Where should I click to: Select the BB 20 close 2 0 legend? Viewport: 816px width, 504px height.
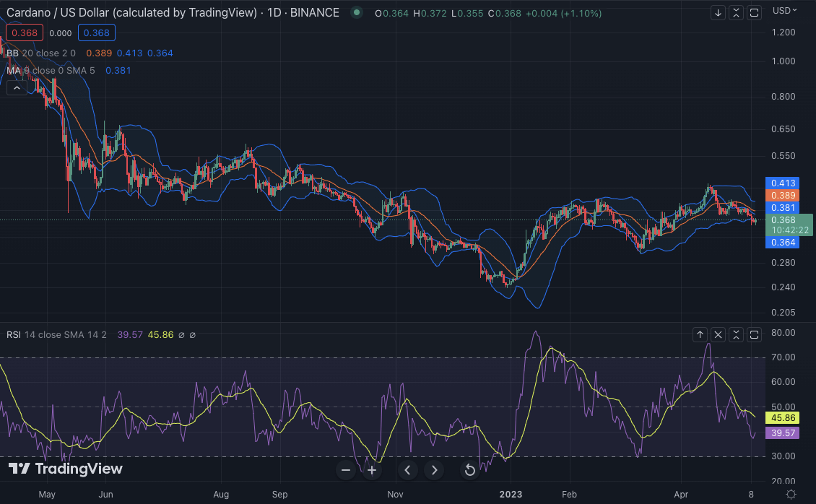tap(41, 53)
